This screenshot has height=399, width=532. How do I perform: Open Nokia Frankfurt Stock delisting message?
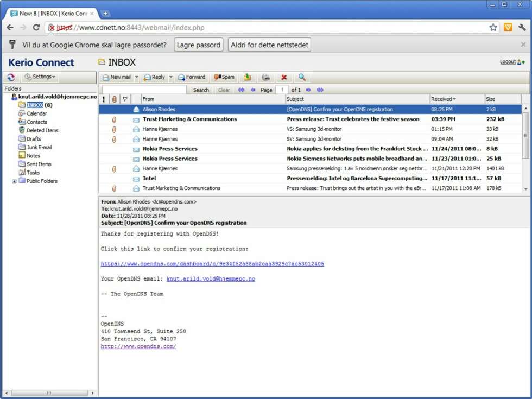pyautogui.click(x=310, y=149)
